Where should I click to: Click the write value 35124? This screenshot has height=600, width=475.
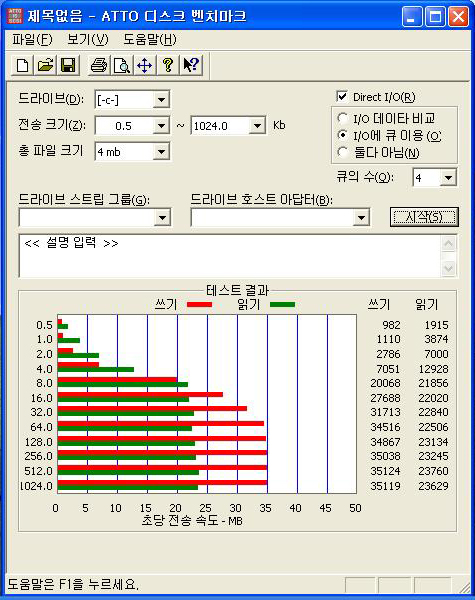tap(385, 471)
